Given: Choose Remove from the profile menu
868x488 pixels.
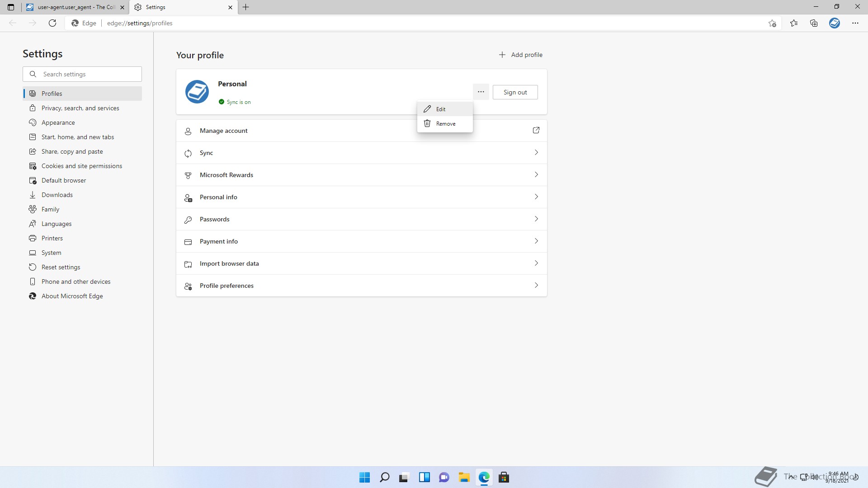Looking at the screenshot, I should click(x=445, y=123).
